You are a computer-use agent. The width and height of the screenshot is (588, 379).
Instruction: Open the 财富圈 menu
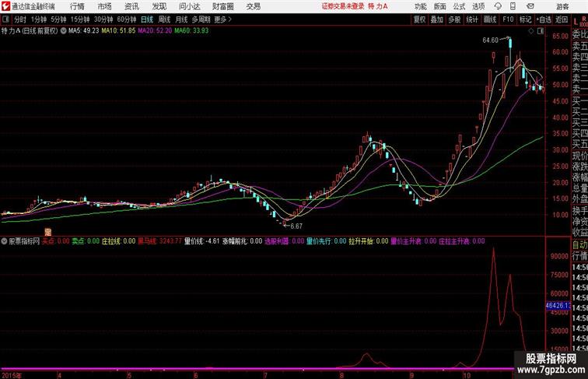coord(222,6)
